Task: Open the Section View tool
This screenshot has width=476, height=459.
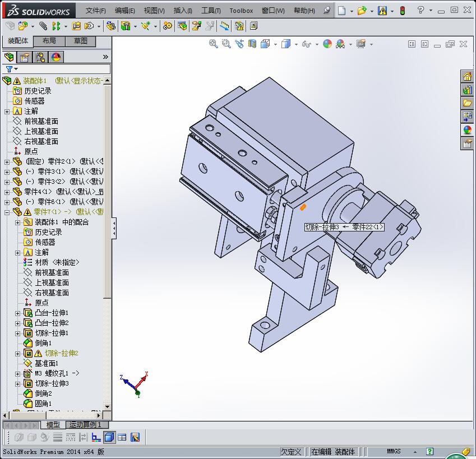Action: 252,44
